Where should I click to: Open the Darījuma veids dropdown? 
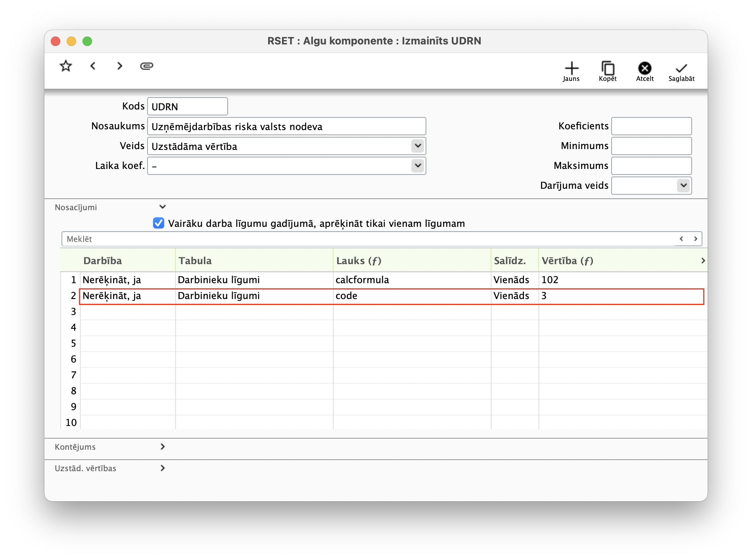(x=683, y=186)
